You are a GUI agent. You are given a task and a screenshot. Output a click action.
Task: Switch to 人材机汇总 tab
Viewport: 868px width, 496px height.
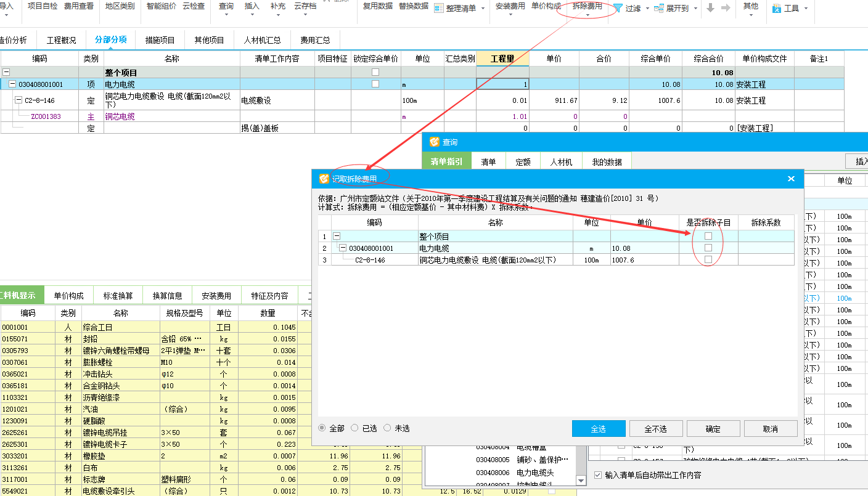pos(263,40)
